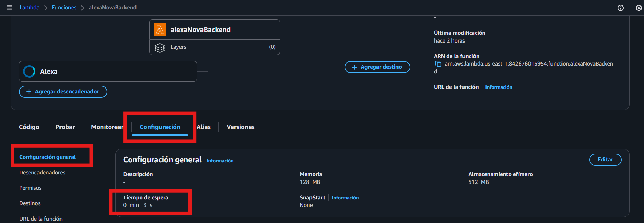This screenshot has height=223, width=644.
Task: Switch to the Versiones tab
Action: pos(240,127)
